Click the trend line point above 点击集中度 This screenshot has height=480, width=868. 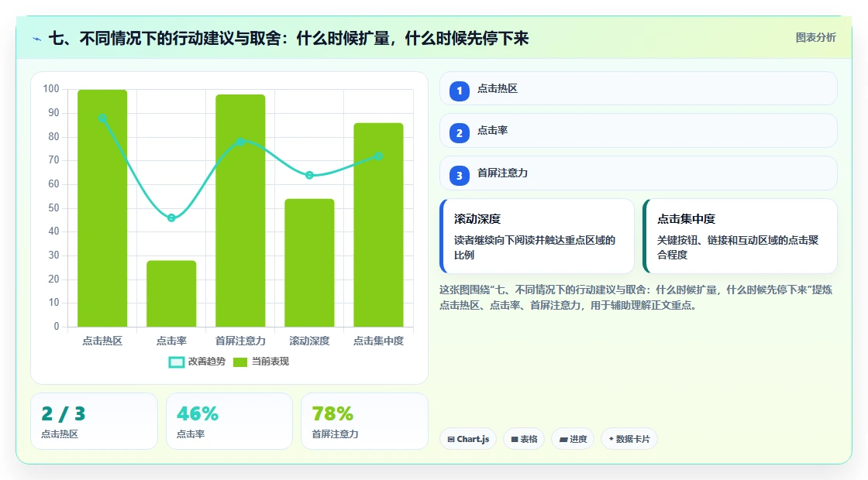(x=379, y=156)
